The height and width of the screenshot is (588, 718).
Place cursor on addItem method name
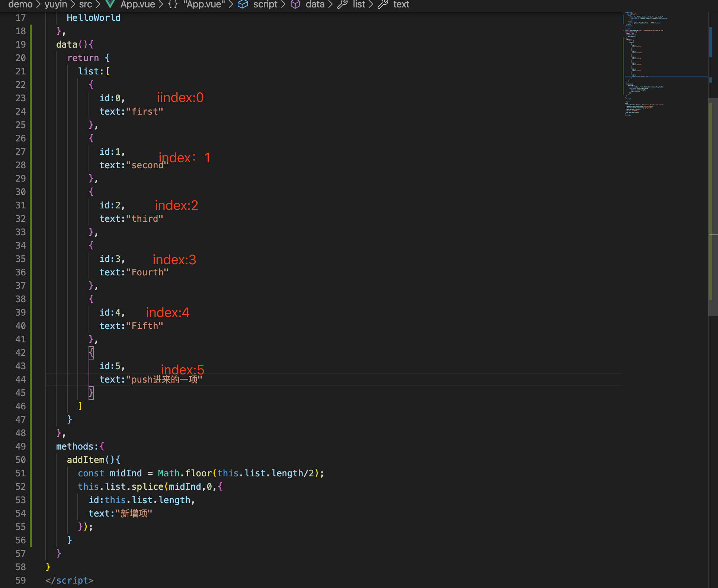[86, 460]
